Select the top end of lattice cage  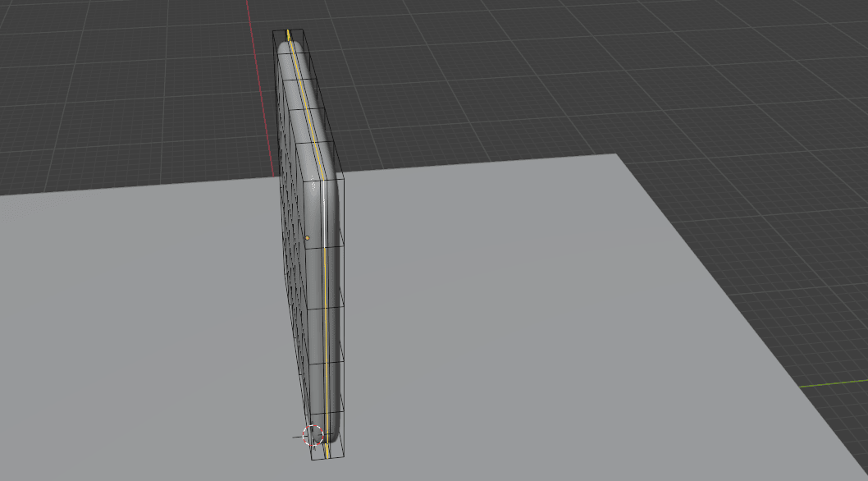click(290, 32)
